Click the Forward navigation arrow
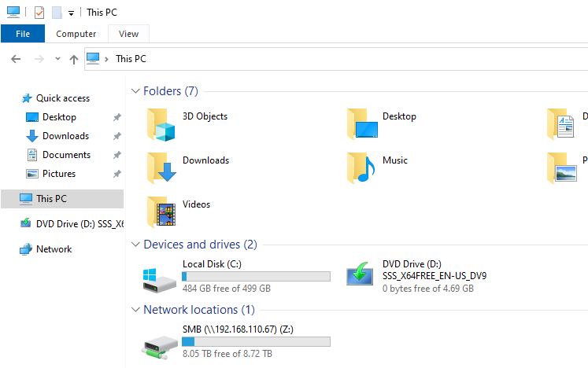 click(39, 59)
